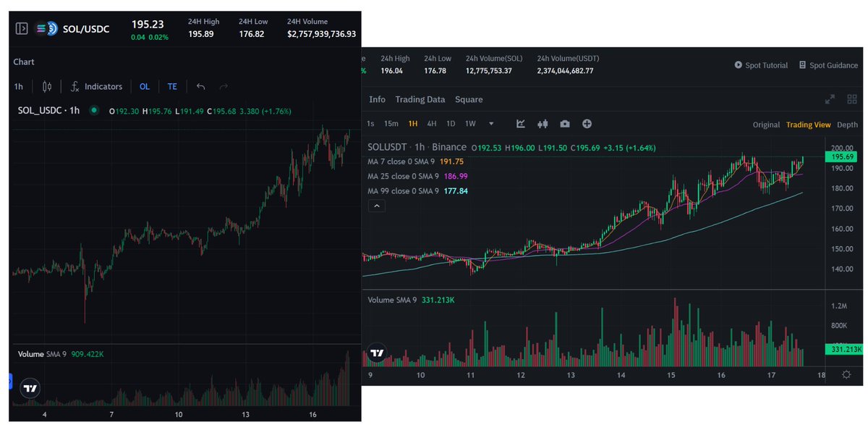
Task: Open the Info tab
Action: (x=378, y=99)
